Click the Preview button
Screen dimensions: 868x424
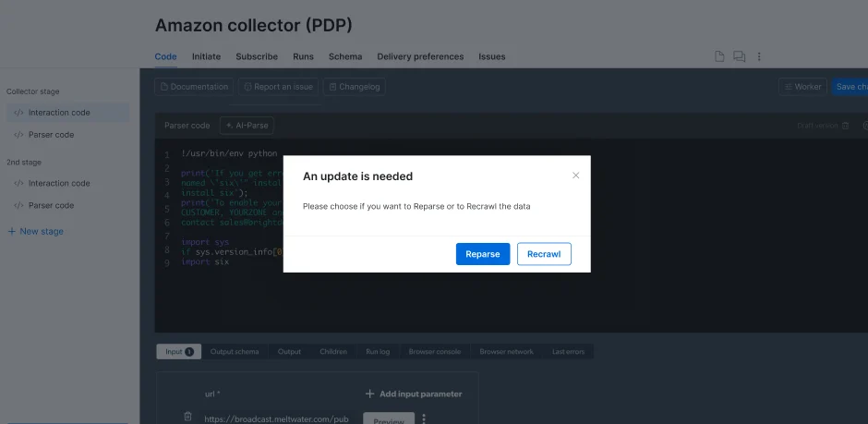(389, 419)
